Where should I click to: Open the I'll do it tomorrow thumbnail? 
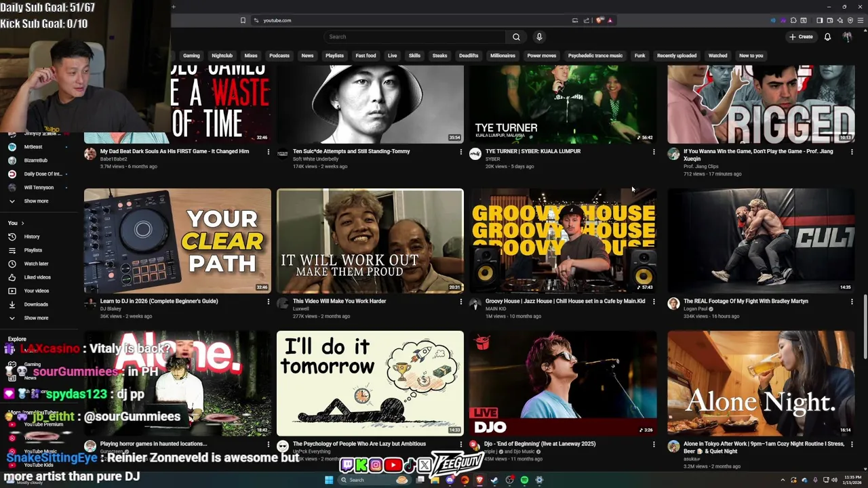coord(370,383)
